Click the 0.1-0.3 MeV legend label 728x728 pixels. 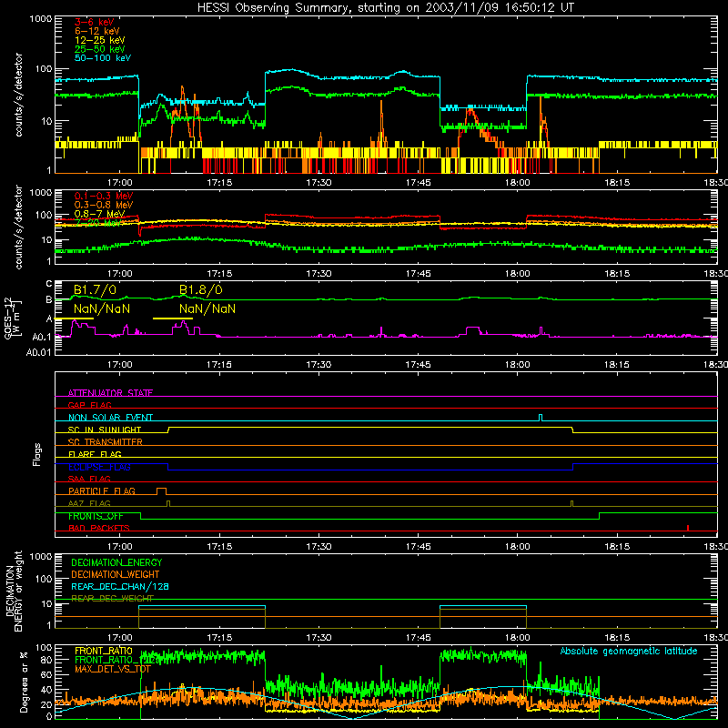[104, 196]
